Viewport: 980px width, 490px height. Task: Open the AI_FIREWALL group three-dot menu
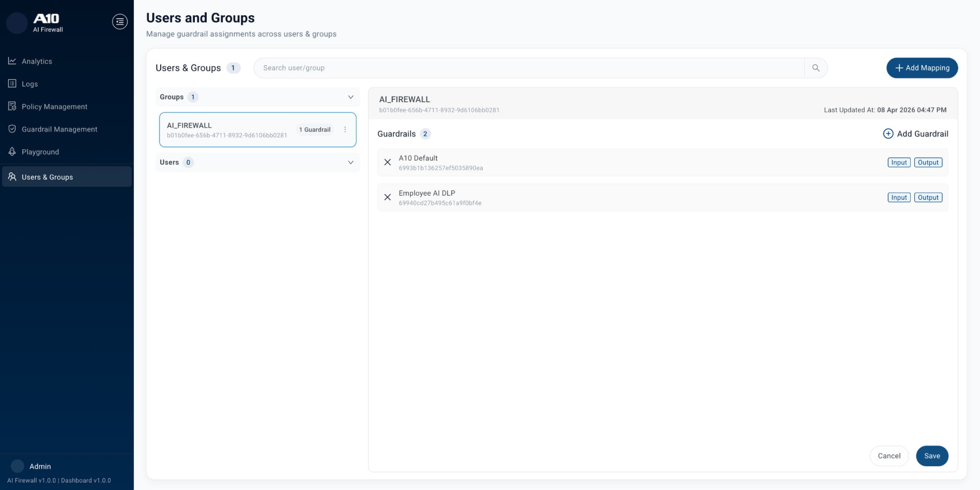(x=345, y=130)
